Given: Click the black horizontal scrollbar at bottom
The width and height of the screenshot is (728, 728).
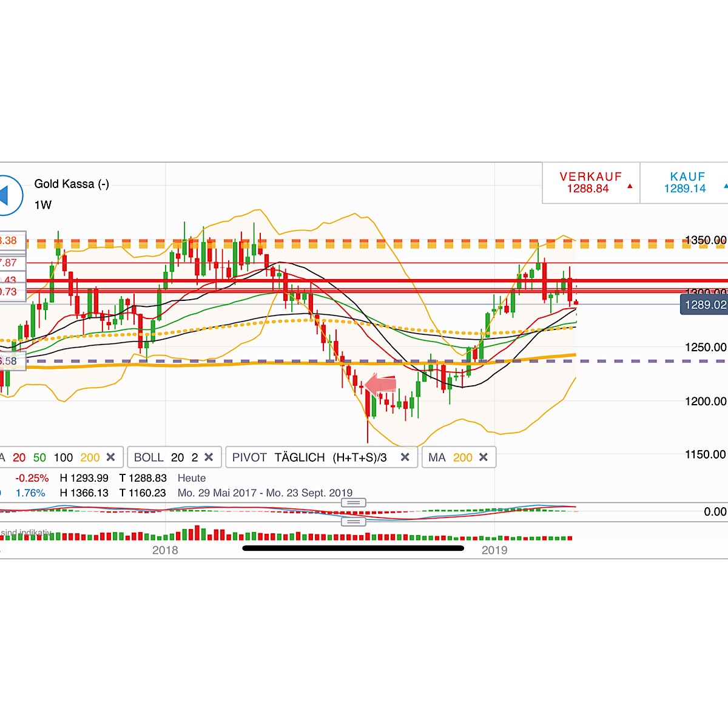Looking at the screenshot, I should (x=354, y=548).
